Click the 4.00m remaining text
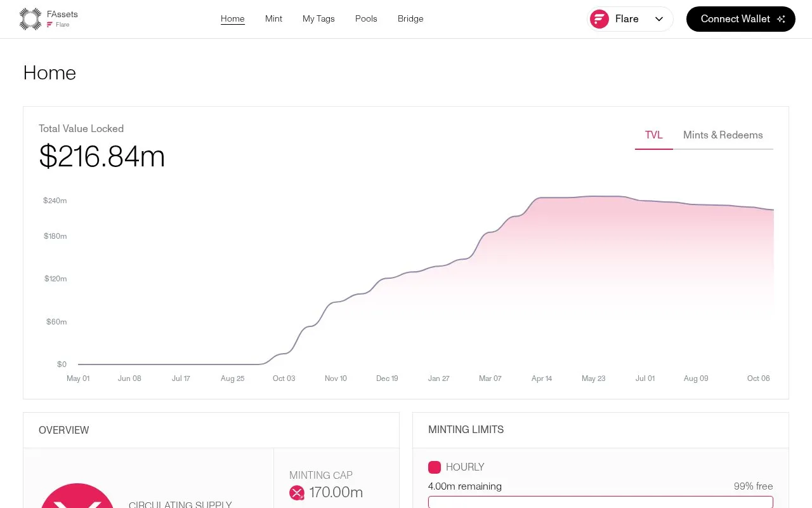 point(465,486)
